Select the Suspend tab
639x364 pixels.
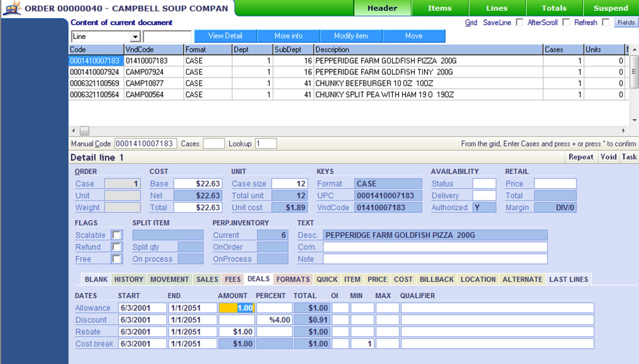pos(611,8)
